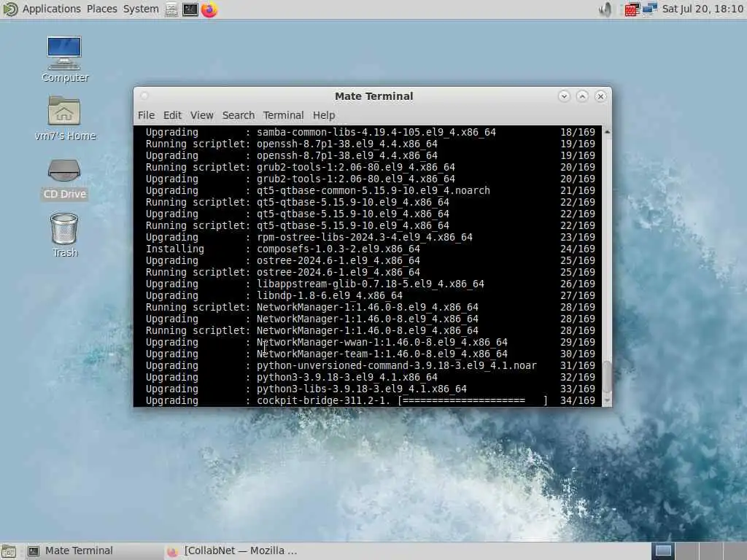The width and height of the screenshot is (747, 560).
Task: Select the Trash desktop icon
Action: (x=64, y=235)
